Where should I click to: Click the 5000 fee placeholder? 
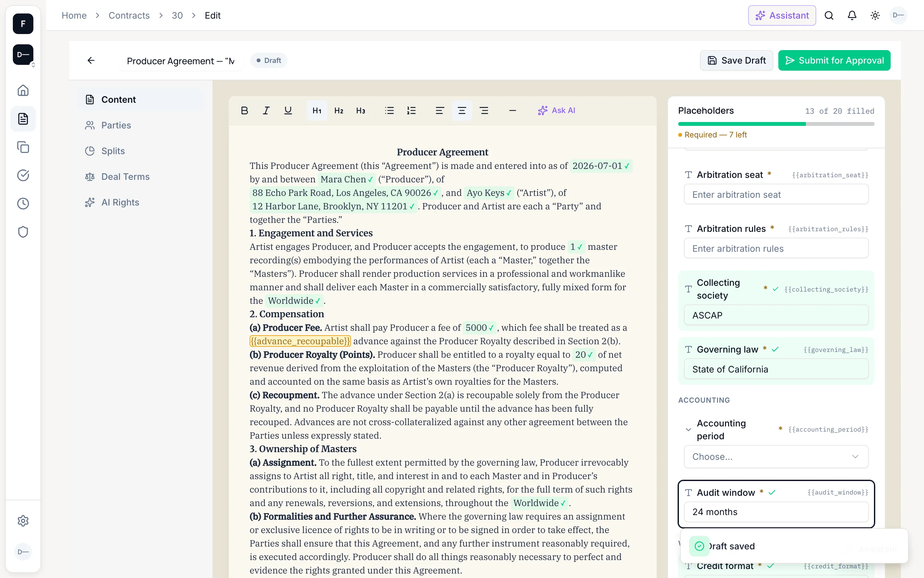click(480, 328)
